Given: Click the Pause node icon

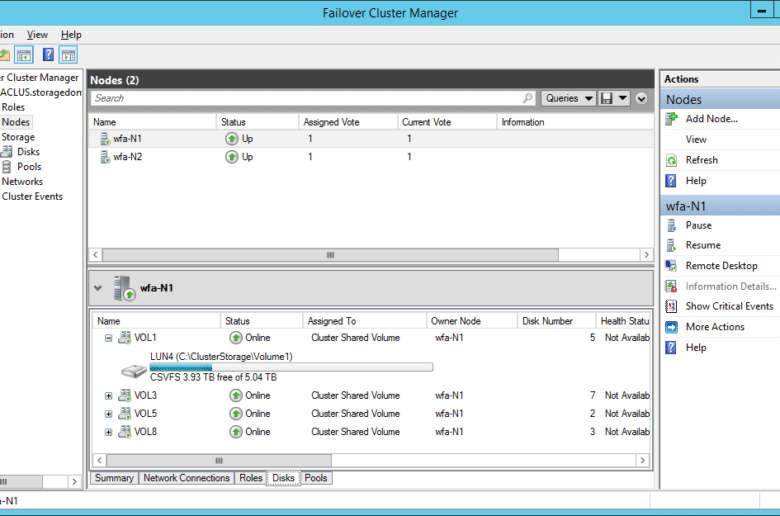Looking at the screenshot, I should pos(672,225).
